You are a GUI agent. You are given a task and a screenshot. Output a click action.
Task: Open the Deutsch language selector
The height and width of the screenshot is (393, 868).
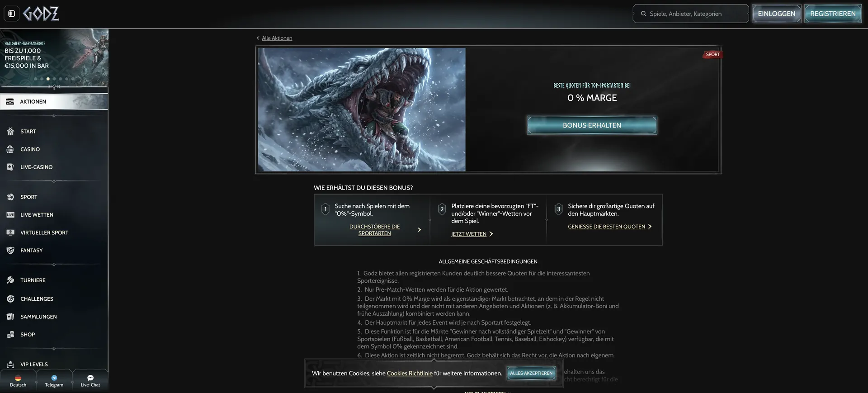click(18, 381)
